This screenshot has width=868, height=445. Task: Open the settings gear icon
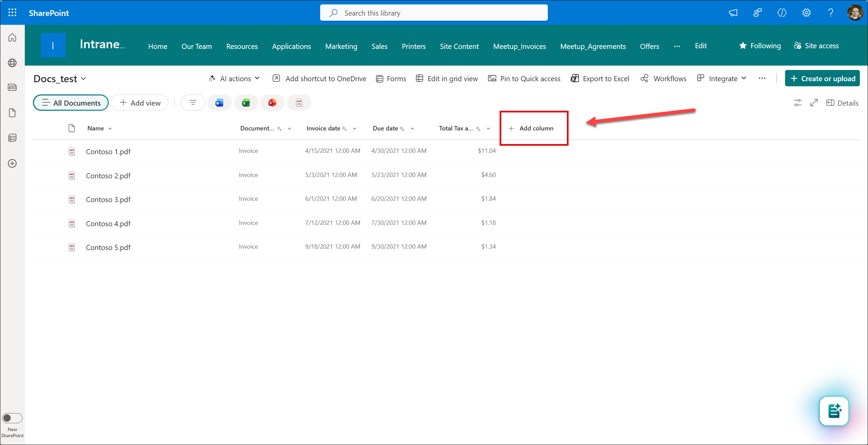pos(806,13)
